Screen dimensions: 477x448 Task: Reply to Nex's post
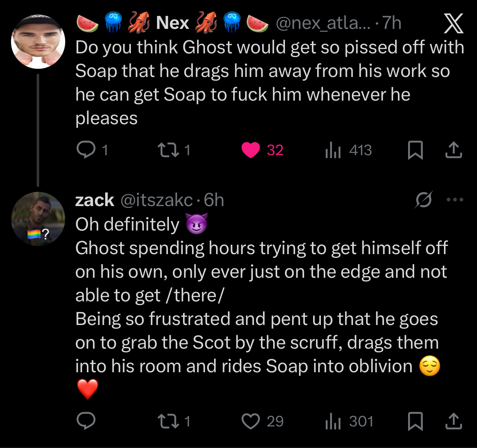86,150
